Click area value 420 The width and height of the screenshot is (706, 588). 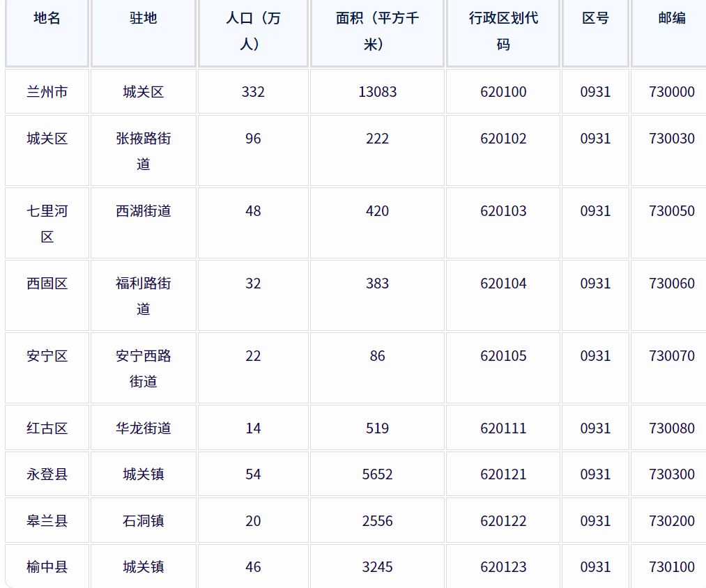pos(377,210)
